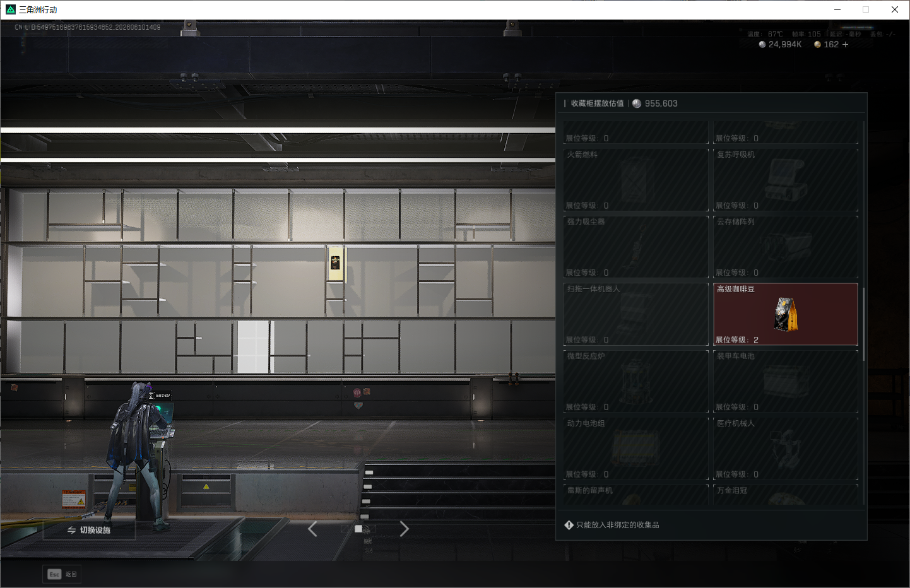Select the 雷斯的留声机 item slot

coord(636,495)
